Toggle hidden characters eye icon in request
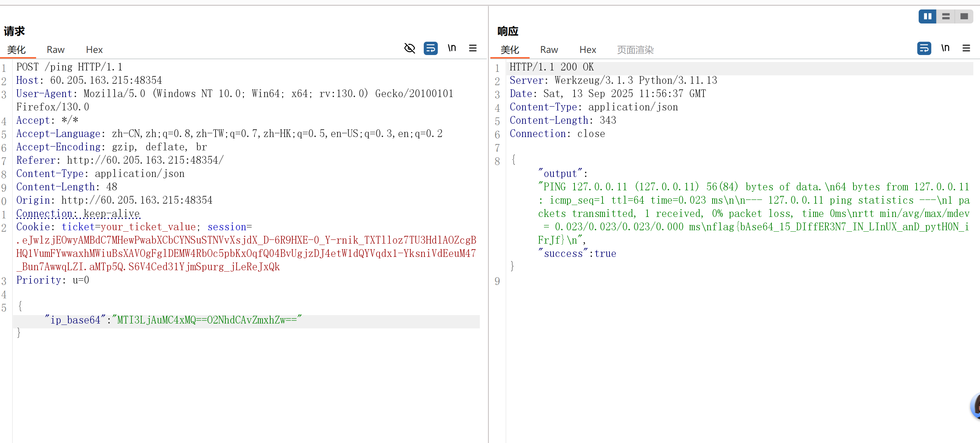Screen dimensions: 980x443 tap(409, 48)
